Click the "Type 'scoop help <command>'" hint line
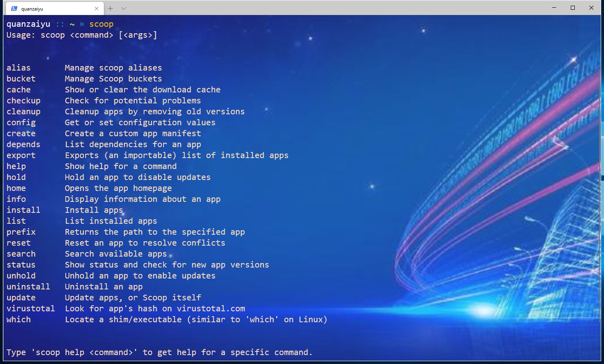 pyautogui.click(x=160, y=352)
